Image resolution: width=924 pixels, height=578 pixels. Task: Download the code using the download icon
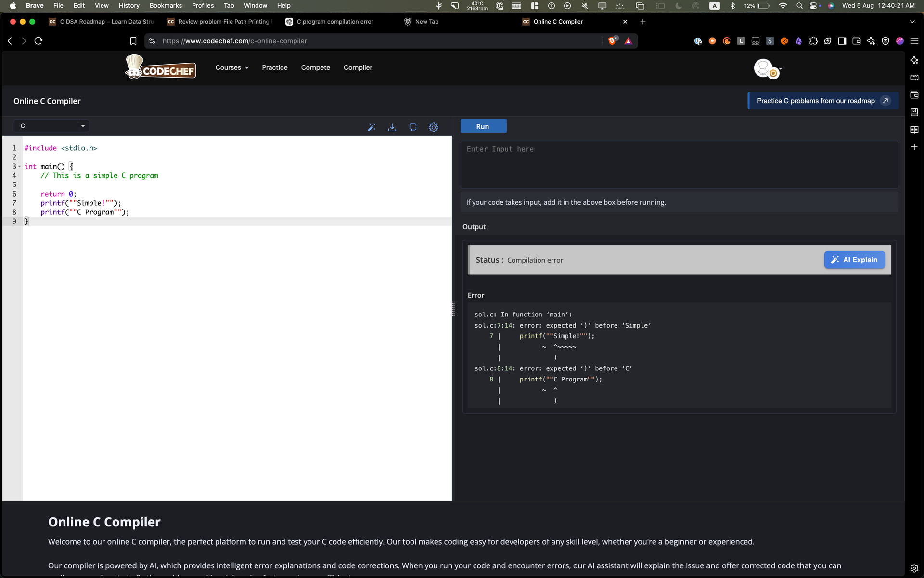pyautogui.click(x=392, y=127)
